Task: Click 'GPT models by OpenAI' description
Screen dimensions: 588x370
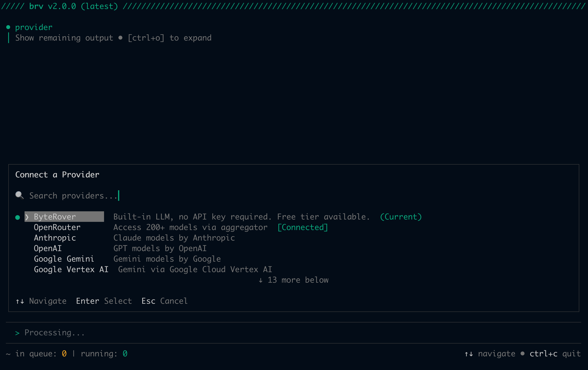Action: click(x=160, y=248)
